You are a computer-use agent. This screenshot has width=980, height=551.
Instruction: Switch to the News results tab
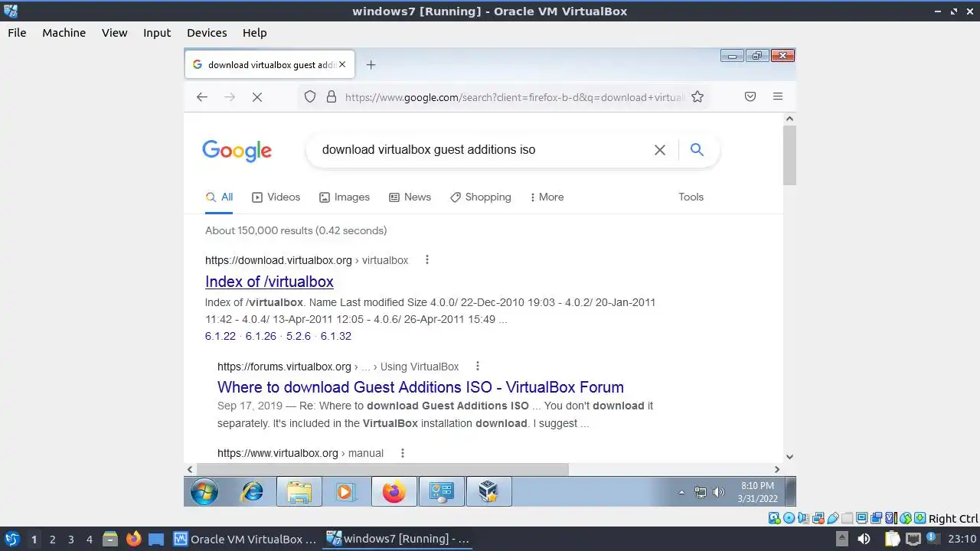[410, 197]
